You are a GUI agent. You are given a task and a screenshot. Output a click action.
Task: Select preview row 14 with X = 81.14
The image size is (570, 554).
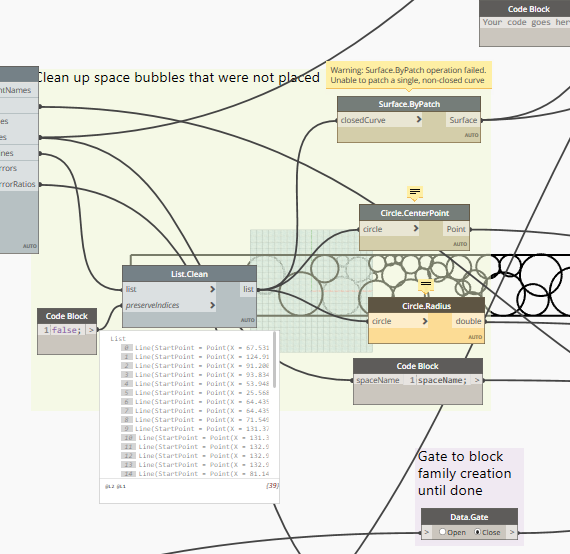[x=195, y=474]
